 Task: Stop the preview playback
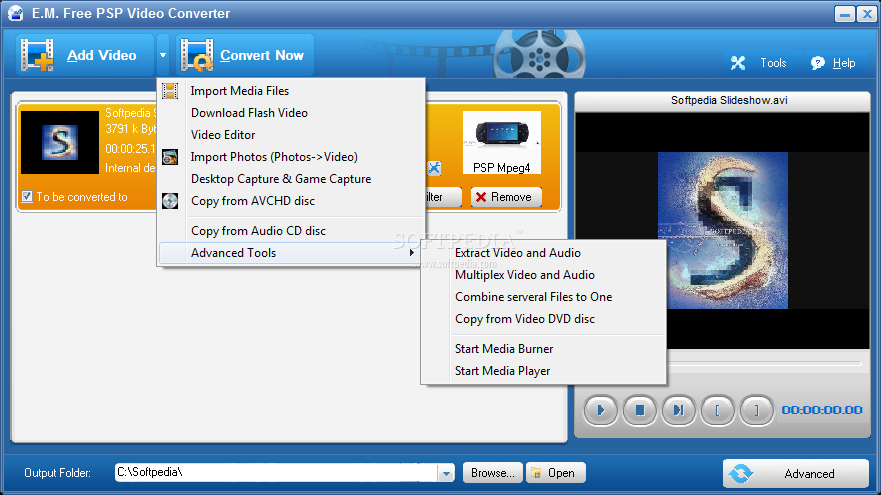click(x=639, y=410)
